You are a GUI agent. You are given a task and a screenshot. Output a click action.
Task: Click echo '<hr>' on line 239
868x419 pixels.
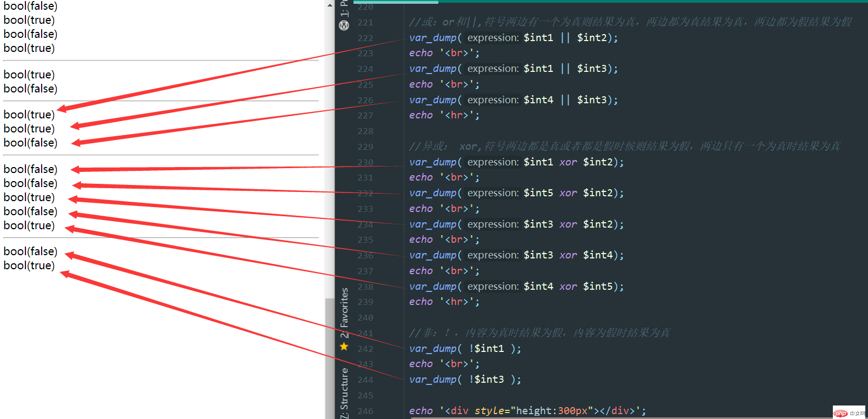pos(444,302)
